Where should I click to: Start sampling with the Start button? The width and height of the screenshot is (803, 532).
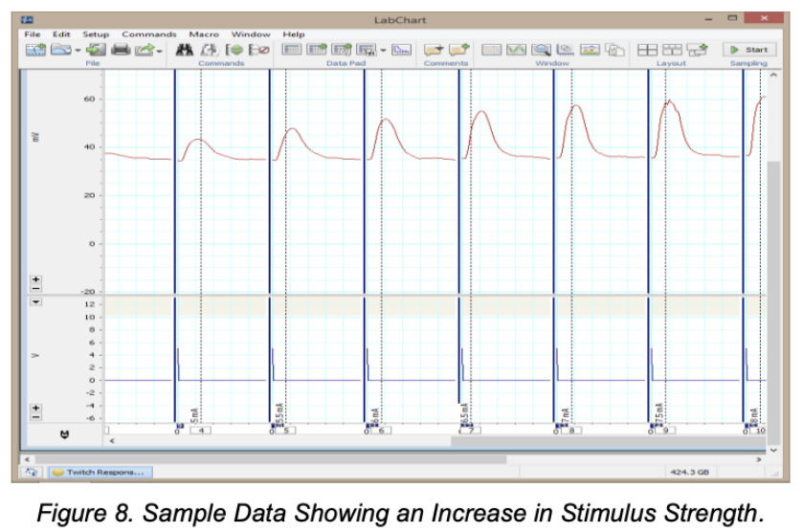coord(749,50)
